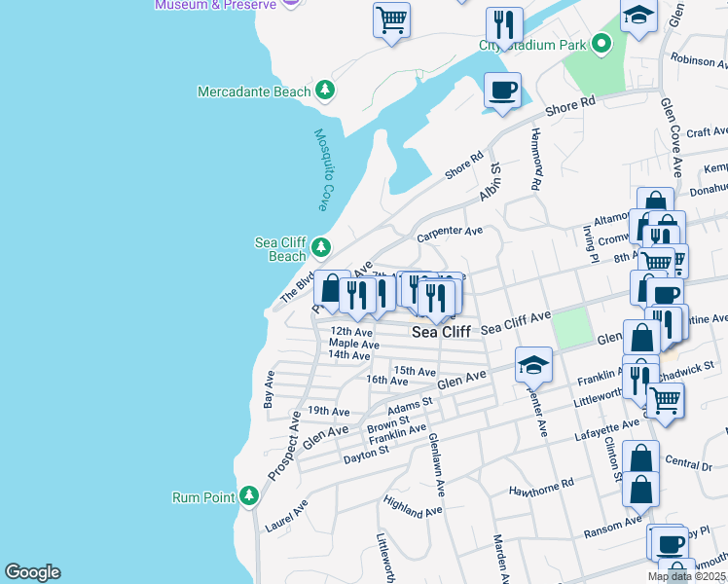Click the 14th Ave label
This screenshot has width=728, height=584.
(349, 355)
